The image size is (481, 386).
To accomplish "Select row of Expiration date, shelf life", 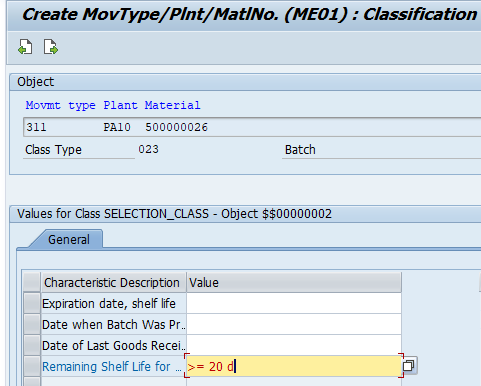I will click(32, 303).
